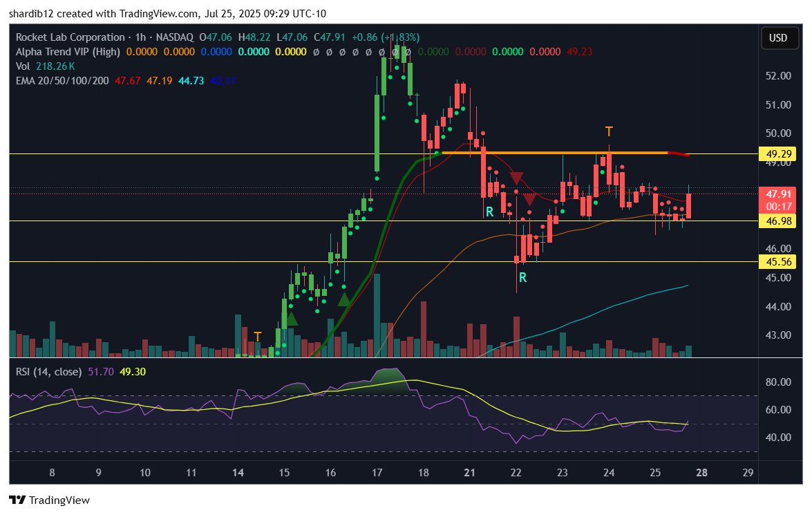Click the red Alpha Trend value 49.23
Viewport: 812px width, 515px height.
click(580, 52)
